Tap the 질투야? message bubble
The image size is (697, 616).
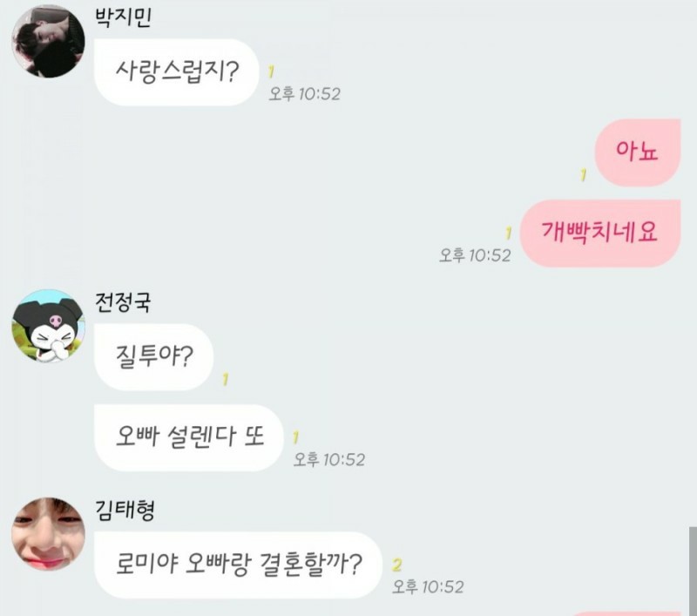[154, 357]
